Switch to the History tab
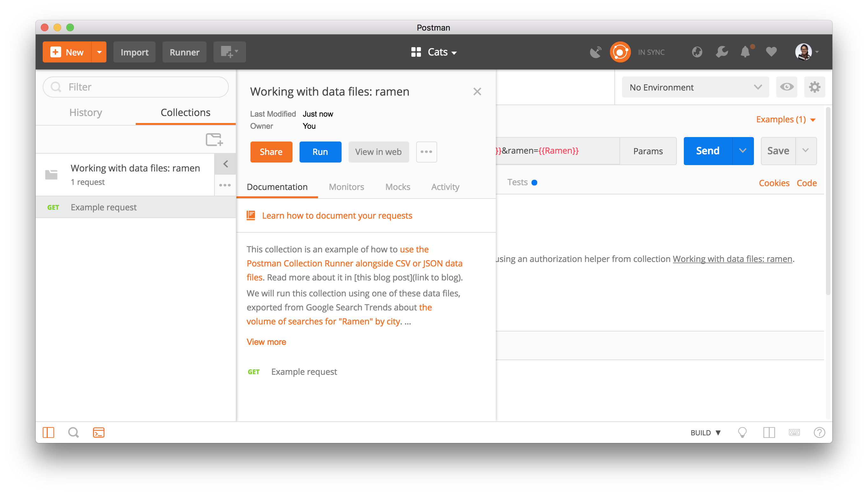Viewport: 868px width, 494px height. tap(85, 113)
